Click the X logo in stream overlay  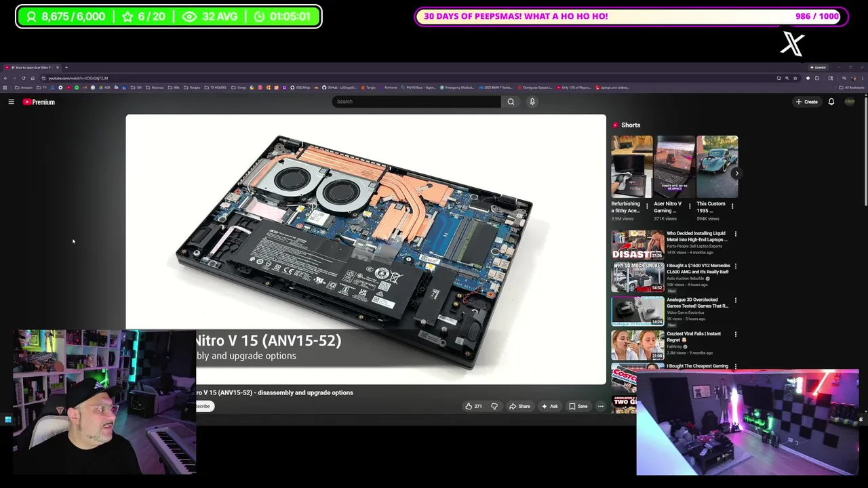tap(792, 43)
